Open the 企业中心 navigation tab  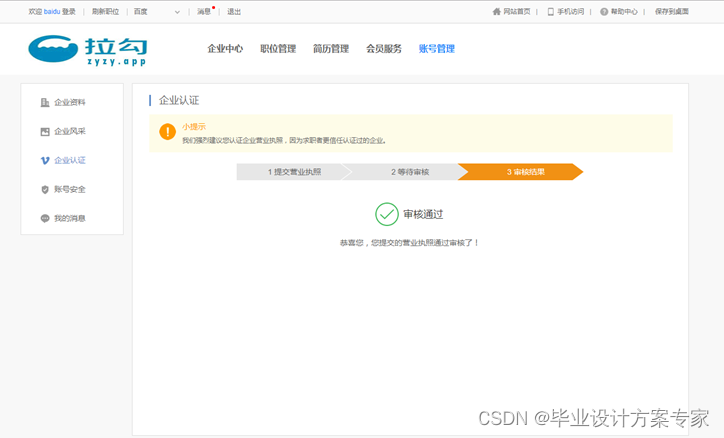[225, 48]
